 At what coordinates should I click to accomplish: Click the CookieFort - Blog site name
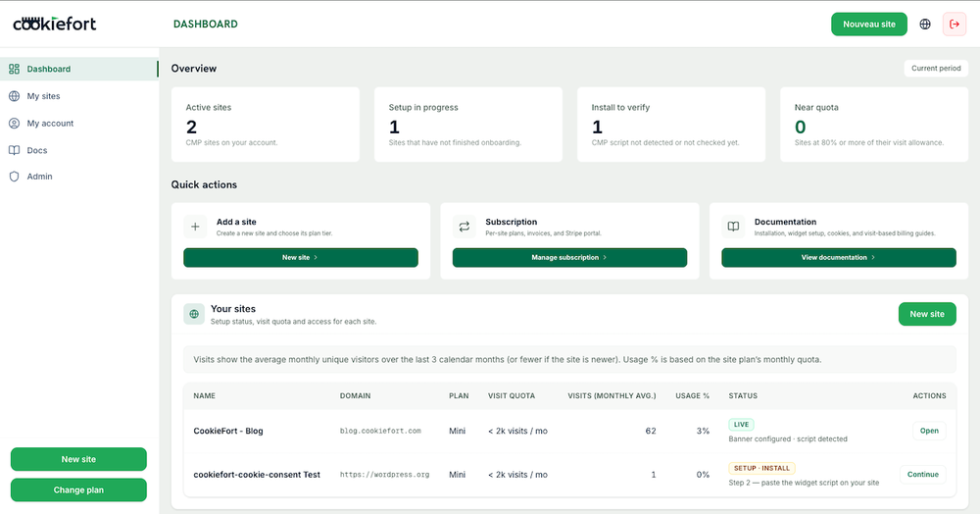[x=228, y=431]
